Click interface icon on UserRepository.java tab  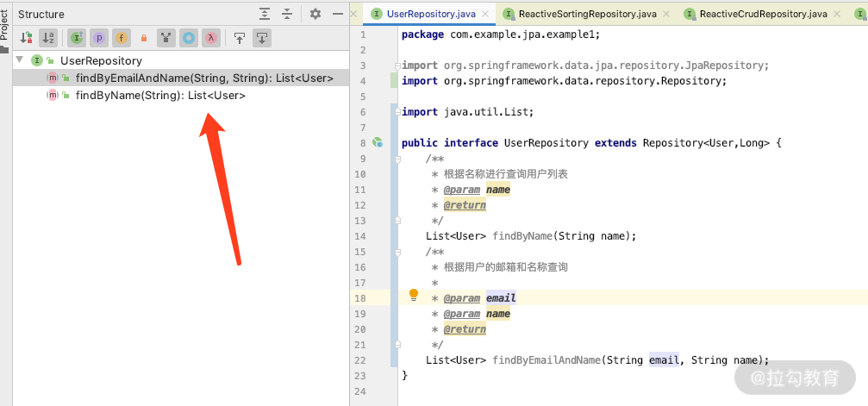(x=377, y=14)
